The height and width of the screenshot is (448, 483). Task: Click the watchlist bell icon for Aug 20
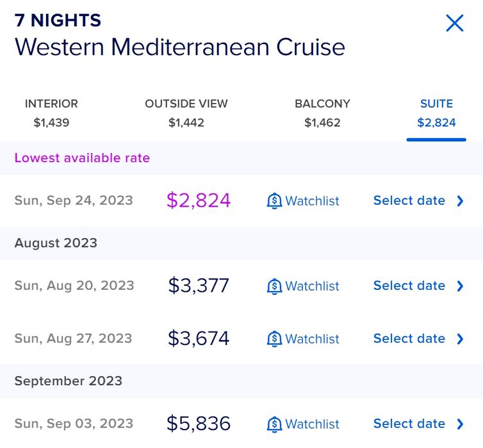click(x=274, y=286)
